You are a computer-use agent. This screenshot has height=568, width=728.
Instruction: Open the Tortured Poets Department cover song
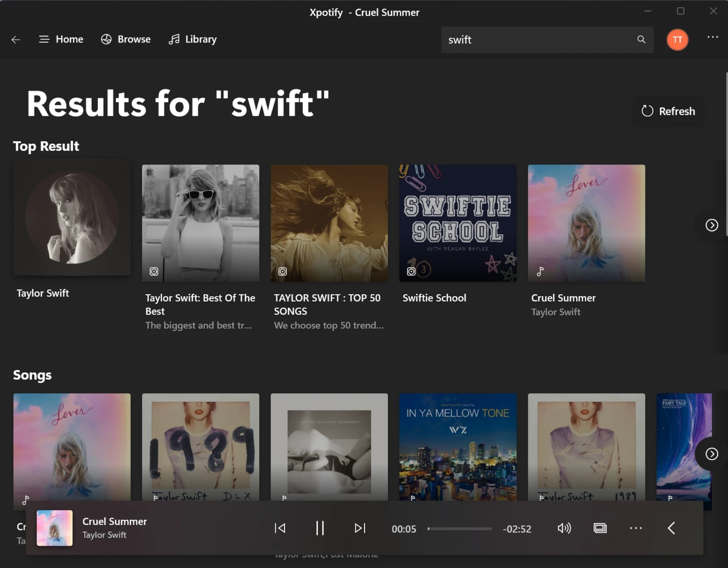(x=329, y=447)
